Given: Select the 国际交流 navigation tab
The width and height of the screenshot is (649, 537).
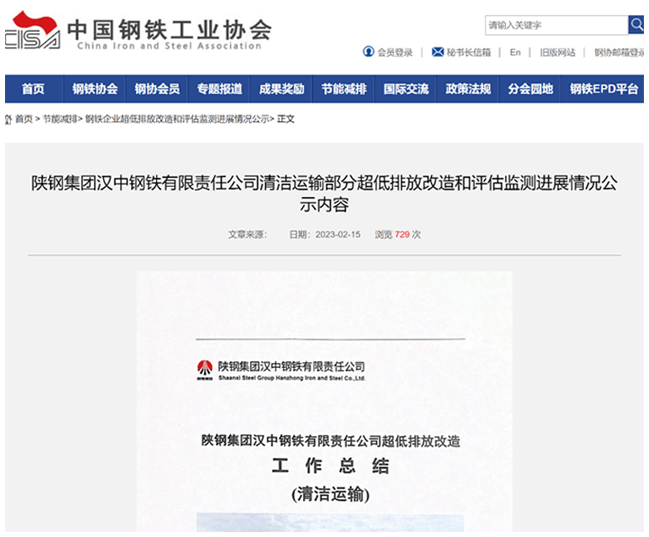Looking at the screenshot, I should (406, 89).
